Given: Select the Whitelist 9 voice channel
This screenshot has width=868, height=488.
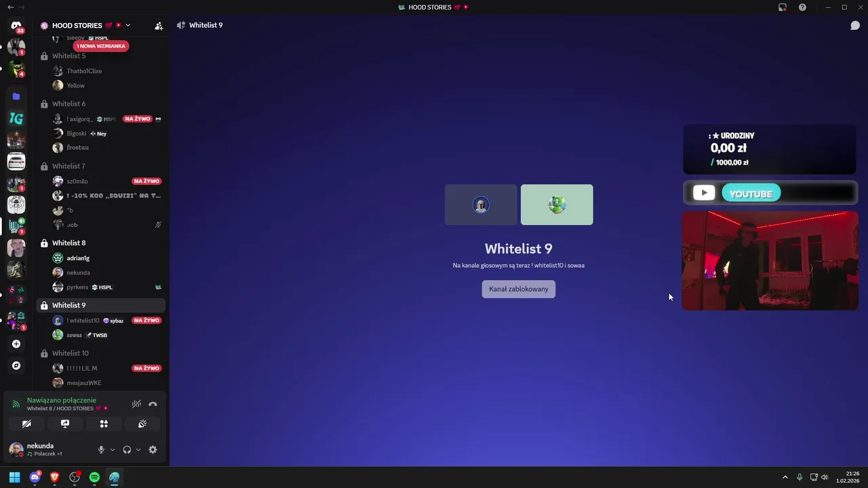Looking at the screenshot, I should pos(100,305).
